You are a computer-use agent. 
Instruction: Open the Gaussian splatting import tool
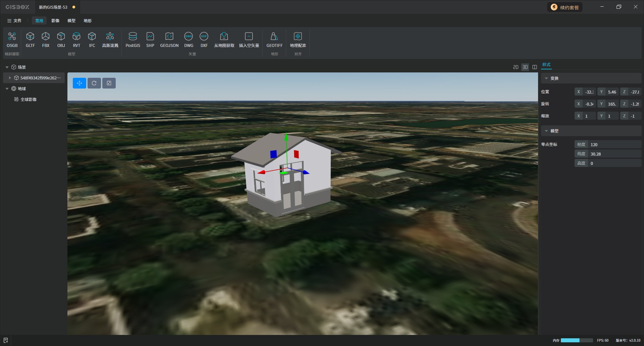coord(110,40)
